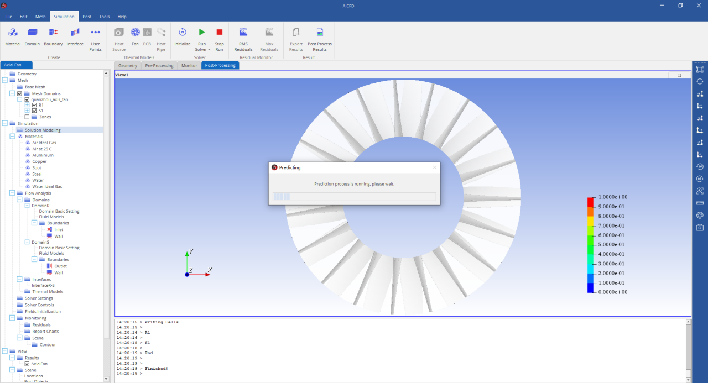
Task: Toggle the R1 mesh checkbox in tree
Action: coord(34,105)
